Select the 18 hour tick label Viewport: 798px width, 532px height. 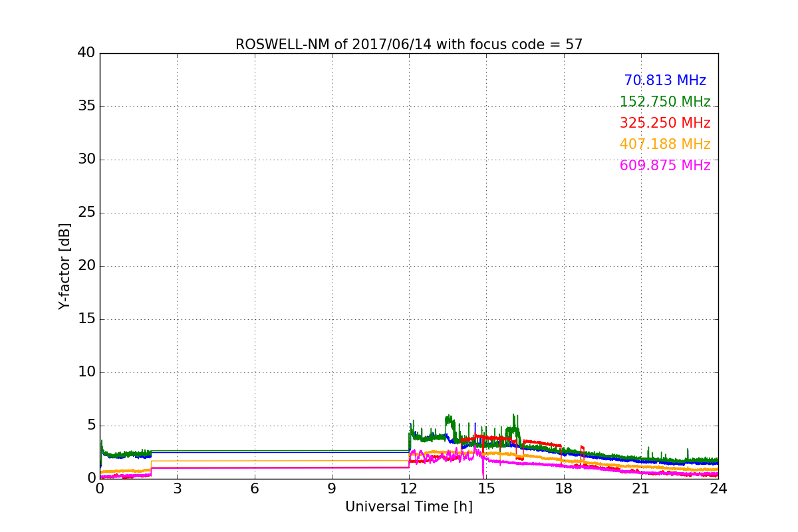tap(563, 489)
